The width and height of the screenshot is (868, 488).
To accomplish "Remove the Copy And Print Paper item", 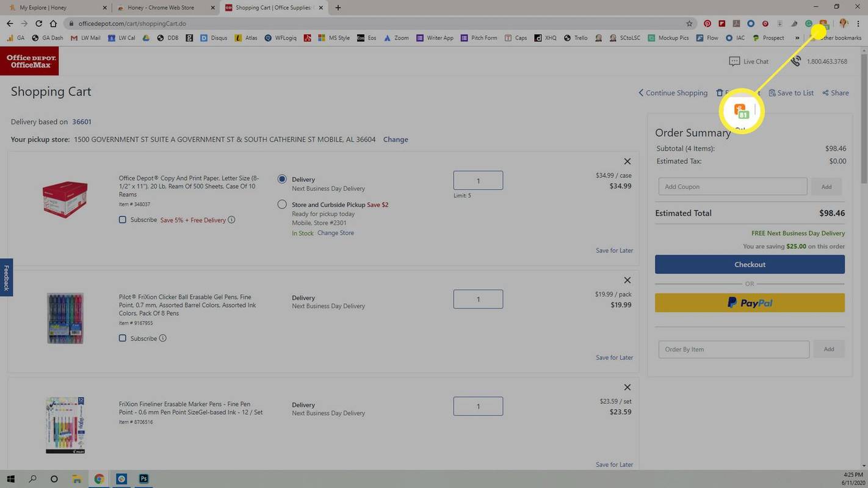I will pos(627,162).
